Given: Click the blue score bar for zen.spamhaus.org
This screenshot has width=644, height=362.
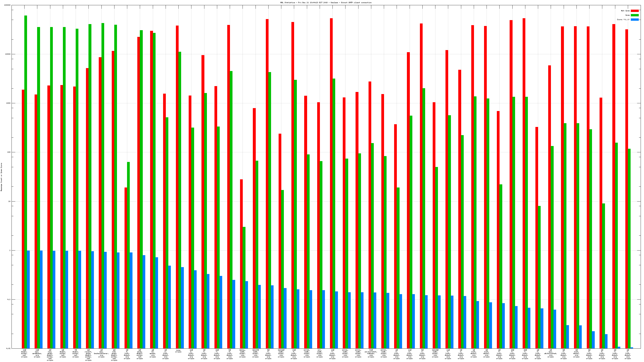Looking at the screenshot, I should click(x=41, y=299).
